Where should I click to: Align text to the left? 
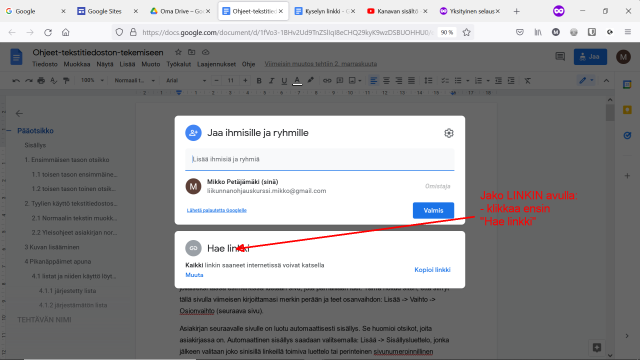click(x=373, y=81)
